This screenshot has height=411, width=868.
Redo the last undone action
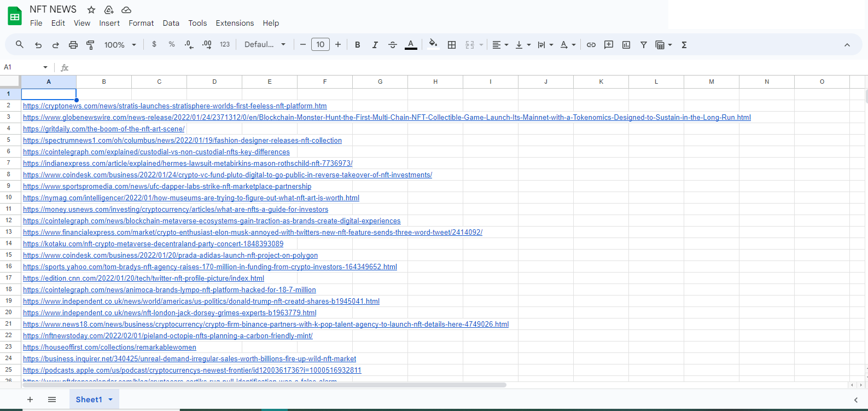pyautogui.click(x=56, y=45)
